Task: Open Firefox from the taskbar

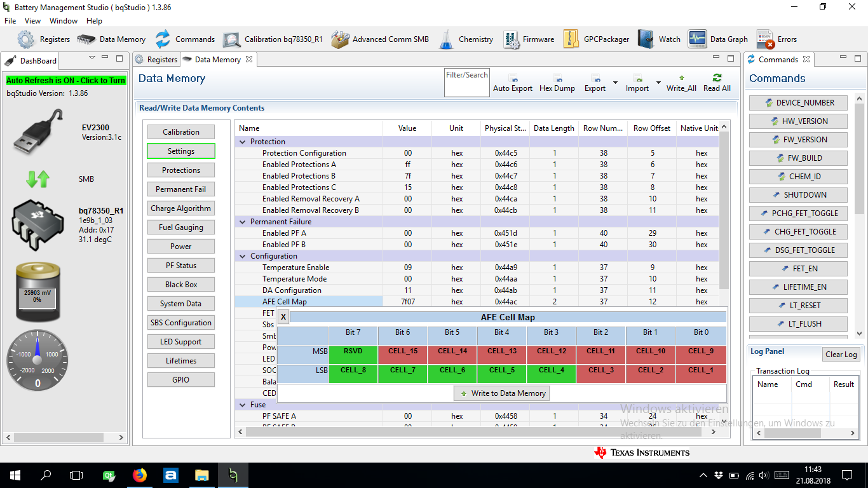Action: pyautogui.click(x=140, y=475)
